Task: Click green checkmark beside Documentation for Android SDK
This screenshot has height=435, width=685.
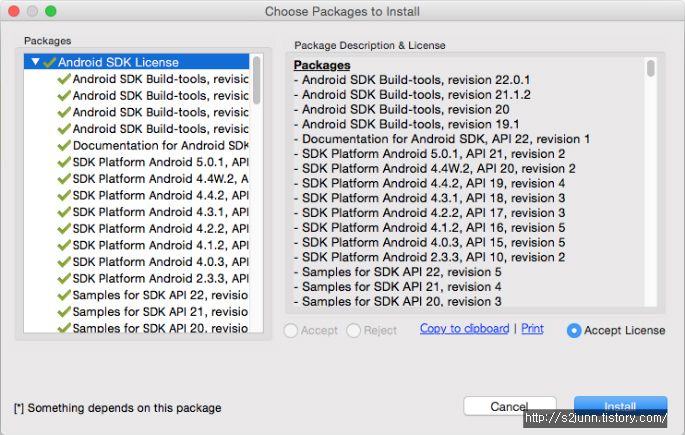Action: 64,145
